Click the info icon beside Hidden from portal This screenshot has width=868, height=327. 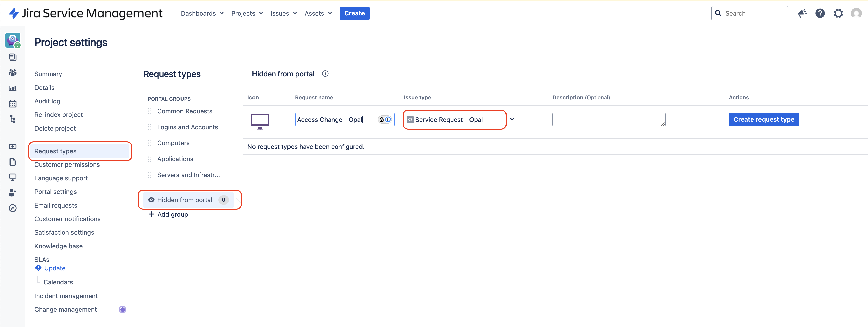(325, 74)
